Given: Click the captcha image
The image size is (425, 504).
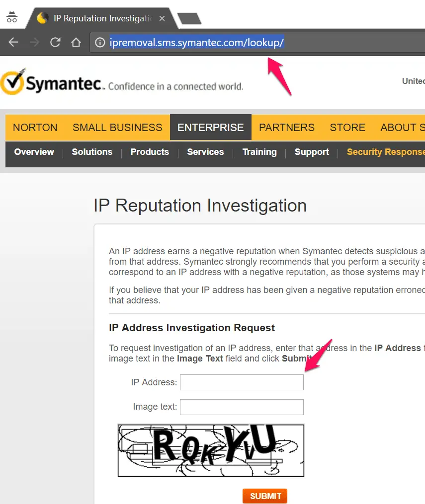Looking at the screenshot, I should [211, 450].
